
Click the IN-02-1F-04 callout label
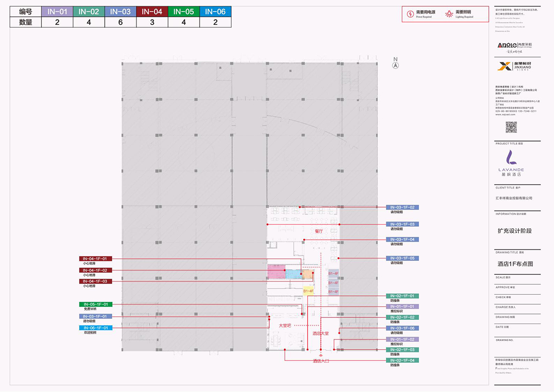[402, 360]
